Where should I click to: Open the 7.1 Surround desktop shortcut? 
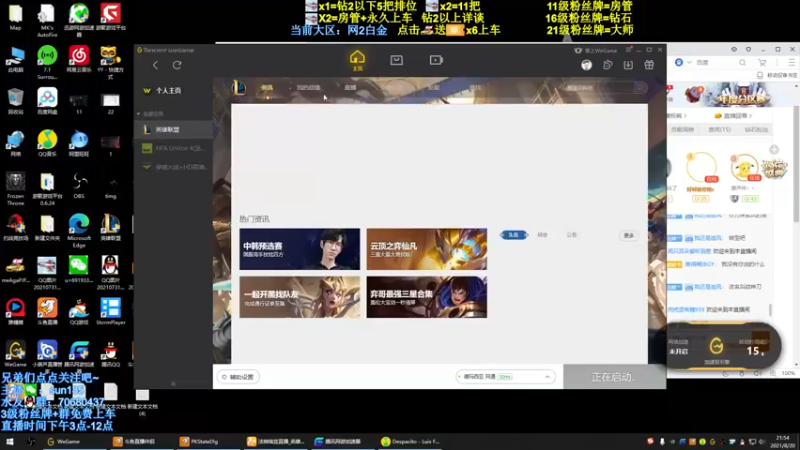click(x=47, y=62)
